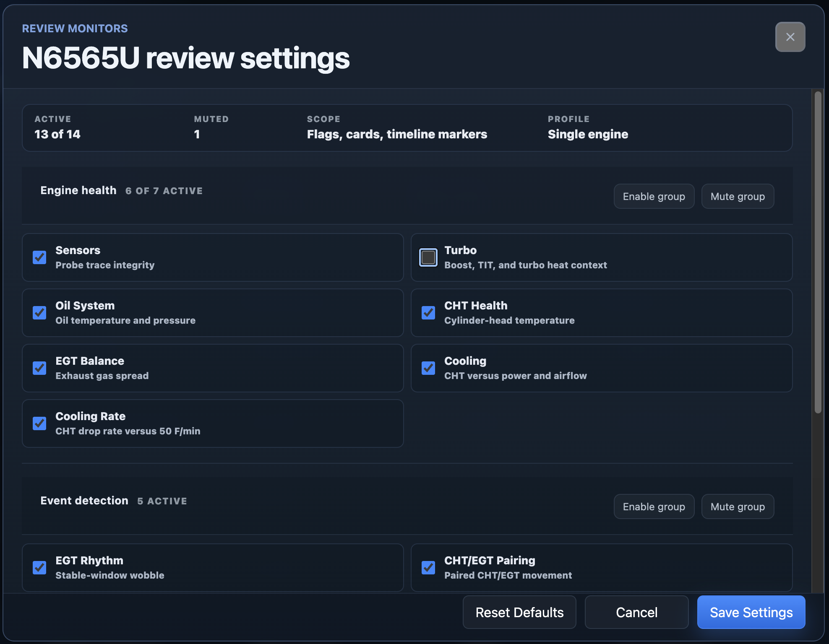Click 'CHT drop rate versus 50 F/min' text

tap(128, 431)
